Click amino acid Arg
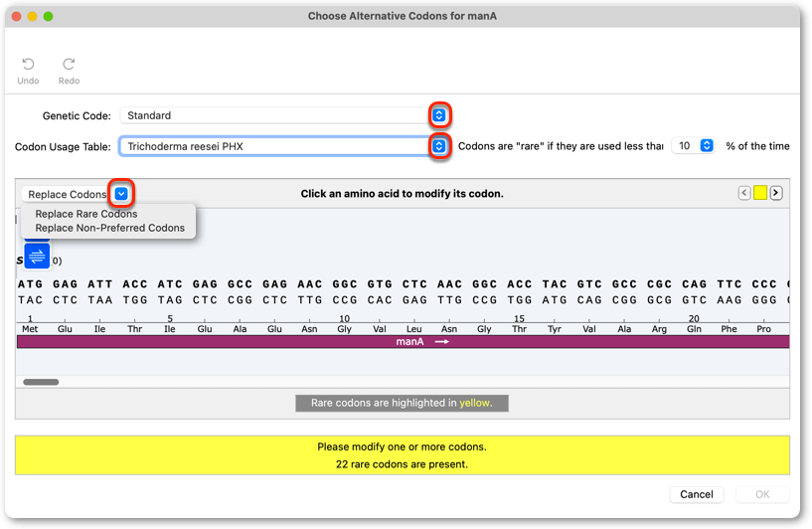The height and width of the screenshot is (529, 812). [659, 329]
